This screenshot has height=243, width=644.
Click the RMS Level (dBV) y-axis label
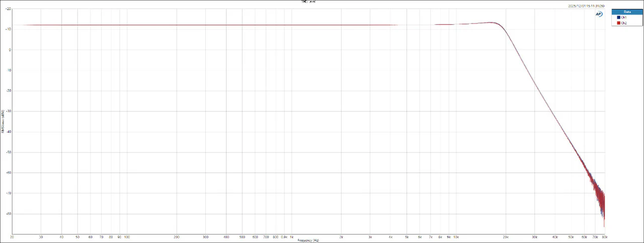pyautogui.click(x=3, y=122)
